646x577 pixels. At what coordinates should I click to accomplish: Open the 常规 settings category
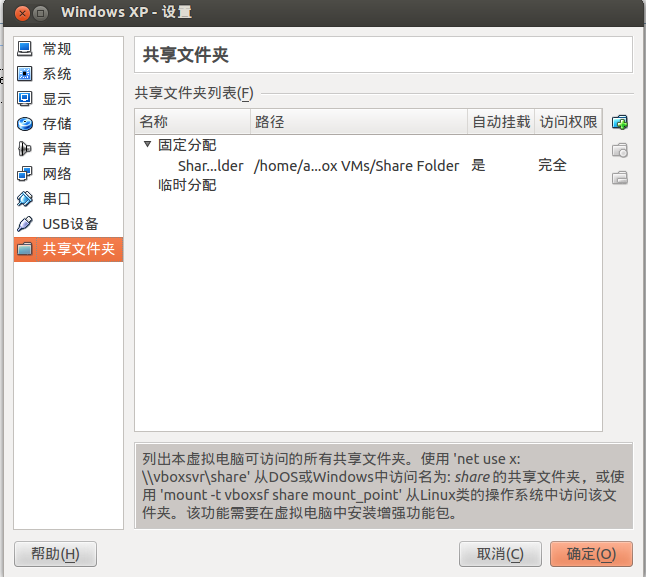(x=56, y=49)
